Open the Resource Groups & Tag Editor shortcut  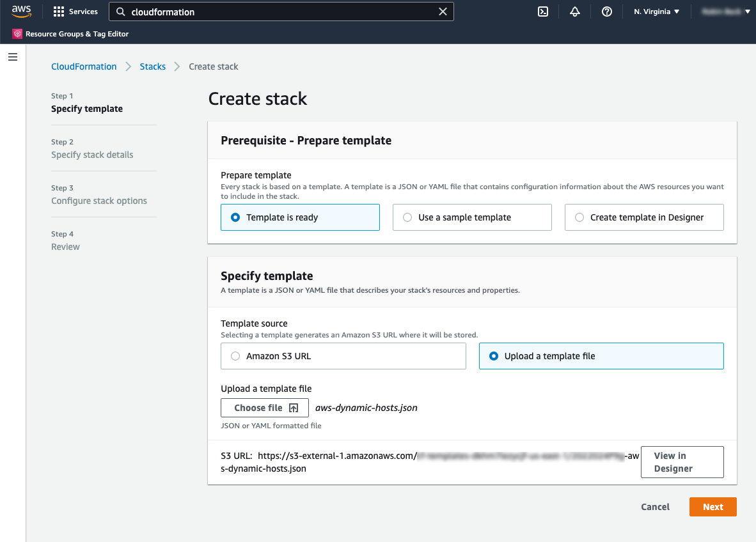[71, 34]
